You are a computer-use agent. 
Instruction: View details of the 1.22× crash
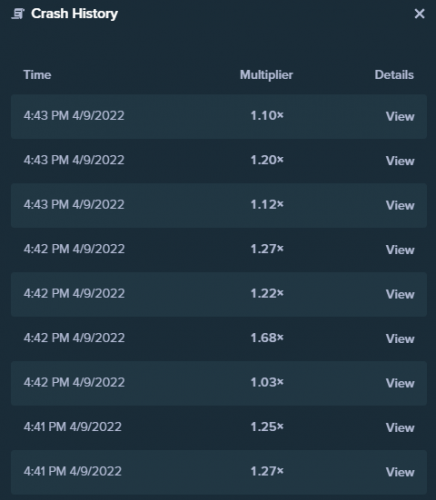click(400, 294)
